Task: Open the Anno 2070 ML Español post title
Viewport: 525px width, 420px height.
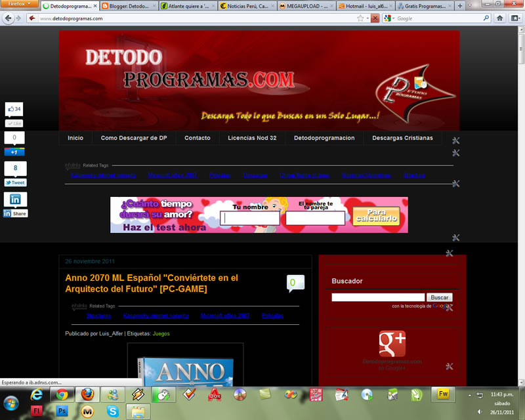Action: pyautogui.click(x=152, y=283)
